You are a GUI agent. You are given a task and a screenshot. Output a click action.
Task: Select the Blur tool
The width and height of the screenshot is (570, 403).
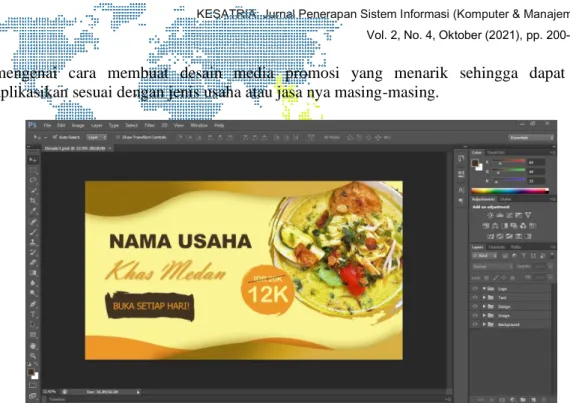pos(33,283)
